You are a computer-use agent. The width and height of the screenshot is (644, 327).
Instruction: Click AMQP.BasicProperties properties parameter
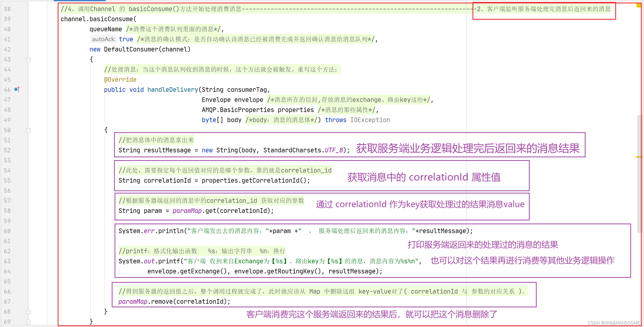click(258, 110)
